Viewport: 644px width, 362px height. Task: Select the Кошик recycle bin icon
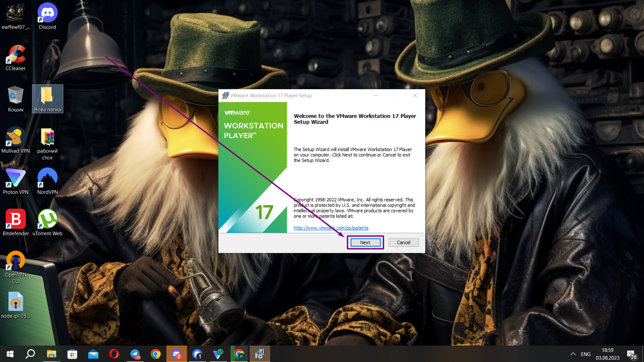[16, 99]
